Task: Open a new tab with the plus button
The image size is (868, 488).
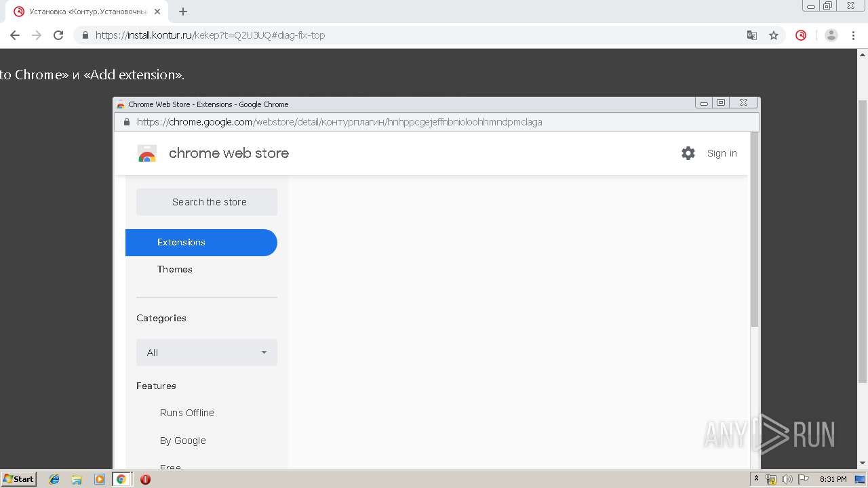Action: pyautogui.click(x=183, y=12)
